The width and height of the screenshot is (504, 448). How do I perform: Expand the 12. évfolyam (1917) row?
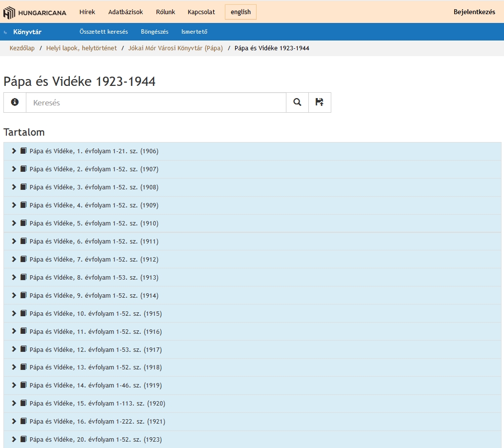[14, 349]
